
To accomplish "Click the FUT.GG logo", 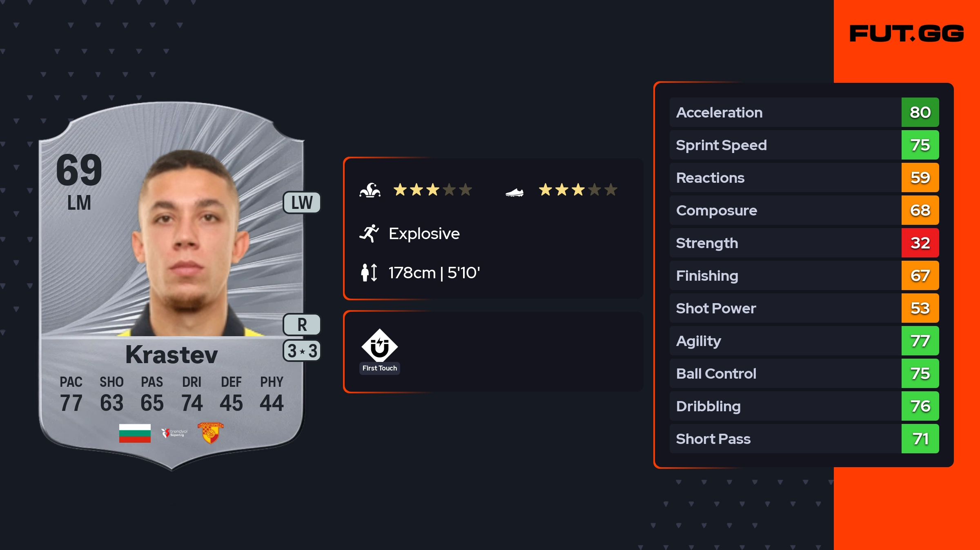I will tap(906, 33).
